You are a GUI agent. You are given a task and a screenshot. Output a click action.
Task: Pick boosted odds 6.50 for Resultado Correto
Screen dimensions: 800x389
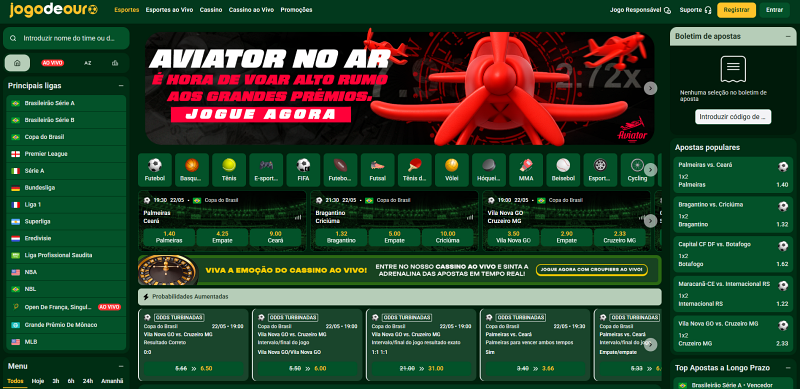[193, 368]
